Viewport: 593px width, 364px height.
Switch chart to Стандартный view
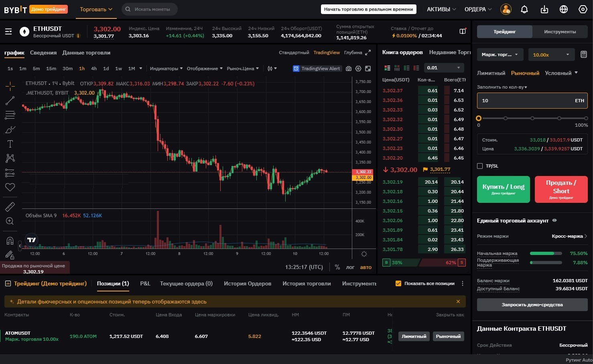[294, 53]
